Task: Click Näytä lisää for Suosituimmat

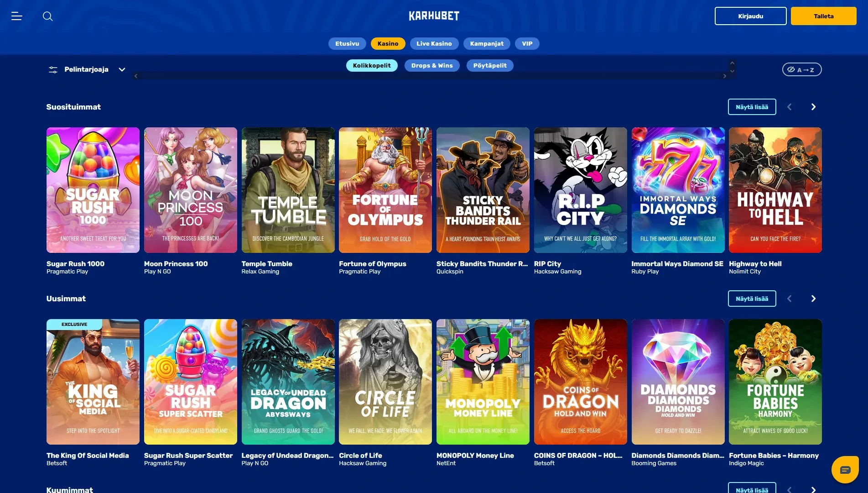Action: click(x=752, y=107)
